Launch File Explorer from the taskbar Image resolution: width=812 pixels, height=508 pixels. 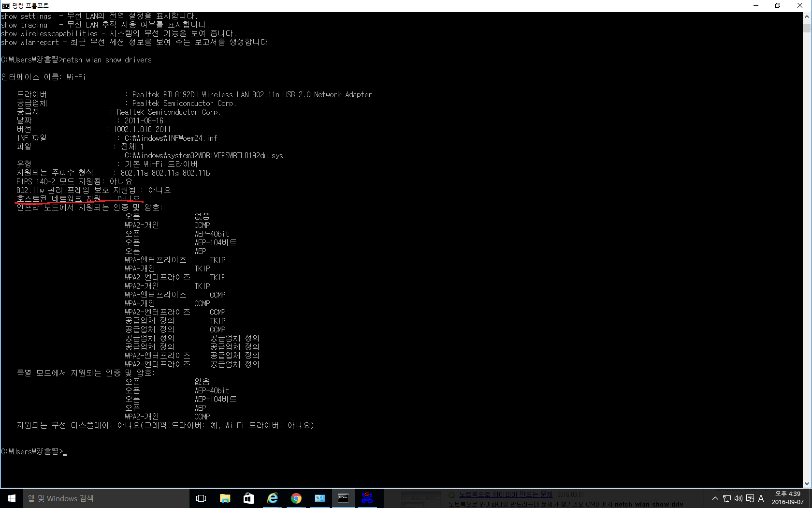225,498
